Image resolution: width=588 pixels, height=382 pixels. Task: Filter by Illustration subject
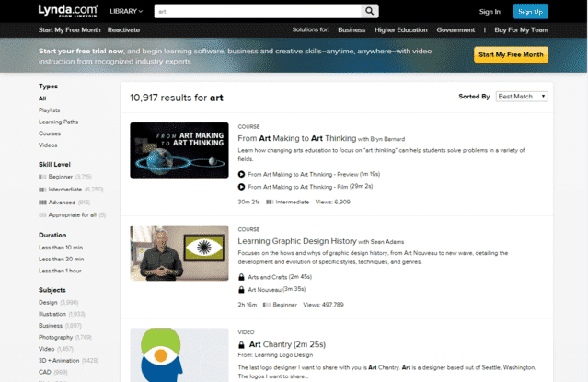coord(52,314)
